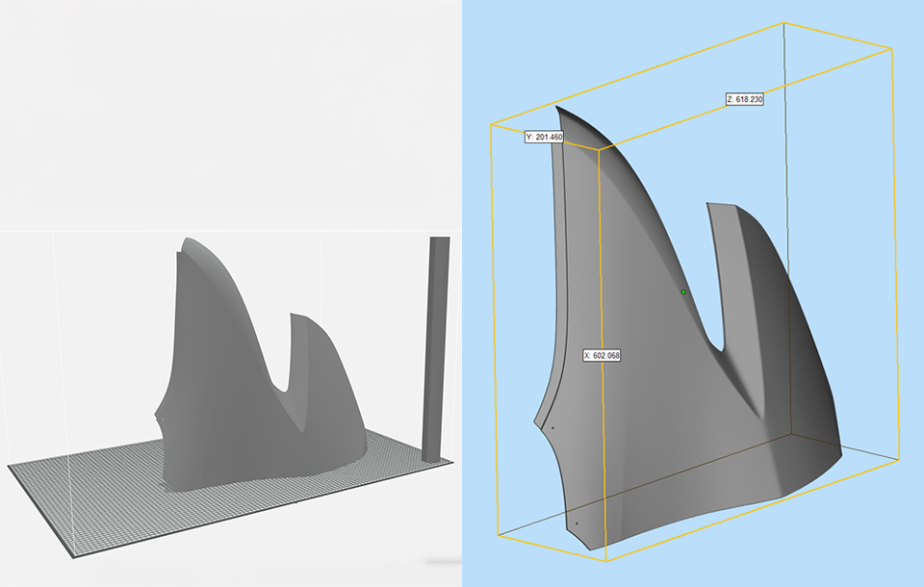The height and width of the screenshot is (587, 924).
Task: Click the Z: 618.230 dimension label
Action: pos(745,100)
